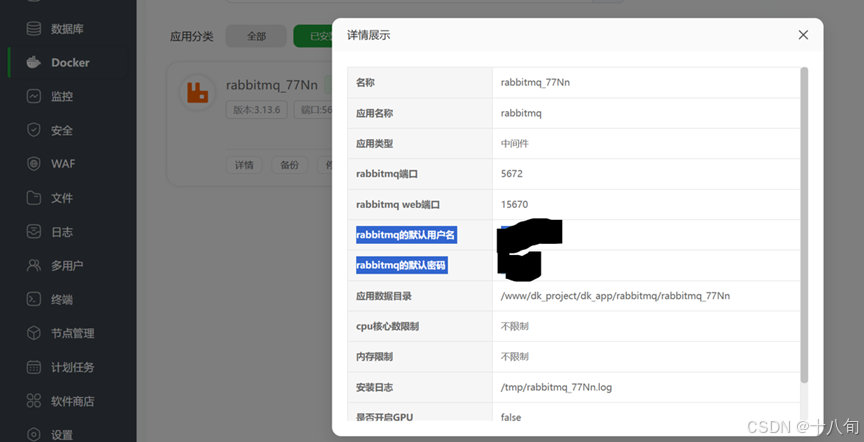The width and height of the screenshot is (864, 442).
Task: Open 日志 menu label
Action: pyautogui.click(x=62, y=232)
